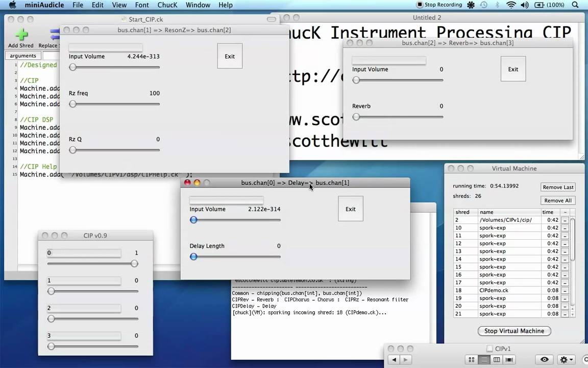588x368 pixels.
Task: Click slider 1 in CIP v0.9 window
Action: click(92, 291)
